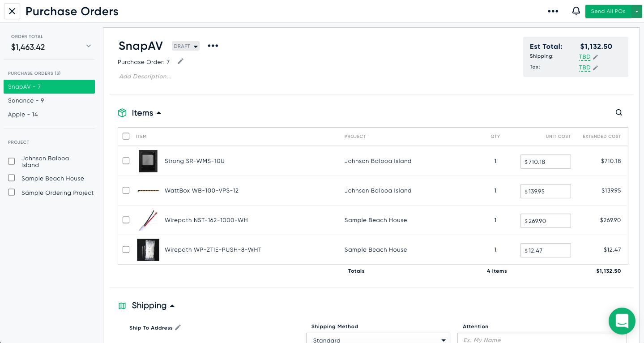Edit the Tax pencil icon
Viewport: 644px width, 343px height.
596,68
